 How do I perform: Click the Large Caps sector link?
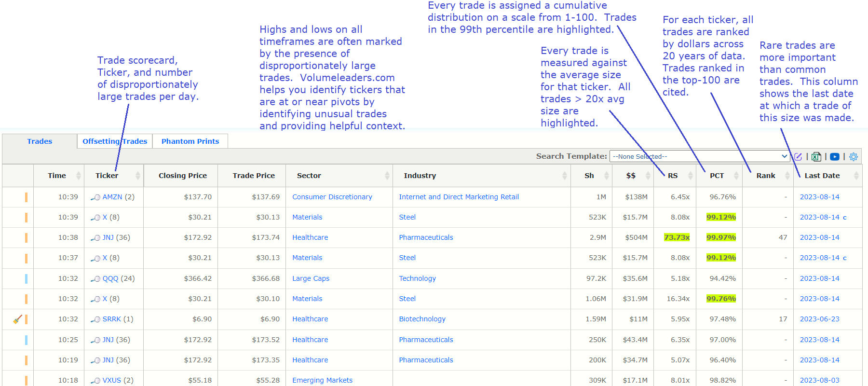coord(311,278)
